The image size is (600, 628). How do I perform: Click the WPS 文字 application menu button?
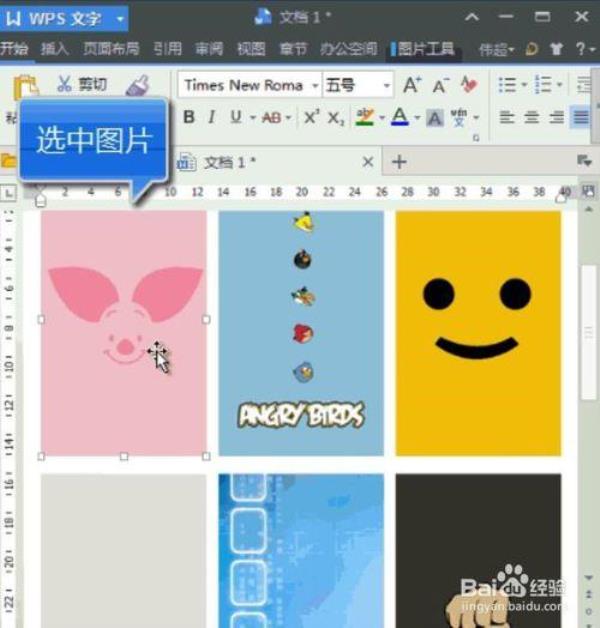[x=64, y=18]
